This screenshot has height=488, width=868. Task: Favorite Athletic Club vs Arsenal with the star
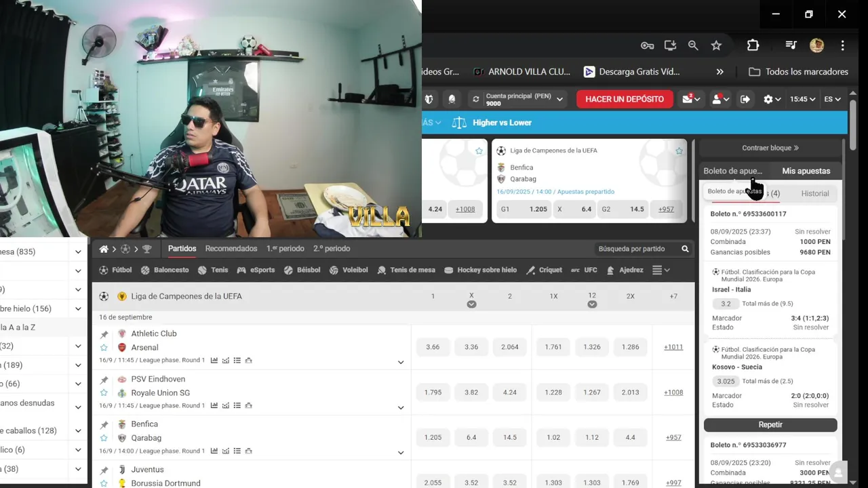tap(104, 348)
